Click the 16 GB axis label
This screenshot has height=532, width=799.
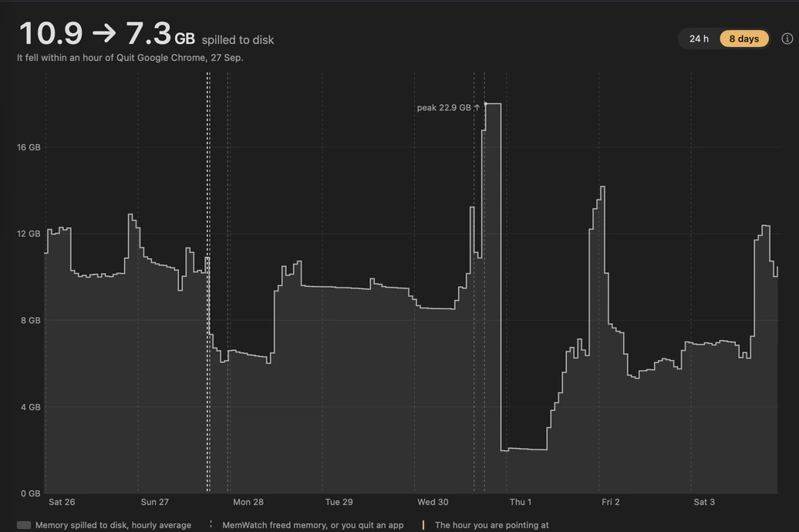tap(29, 147)
